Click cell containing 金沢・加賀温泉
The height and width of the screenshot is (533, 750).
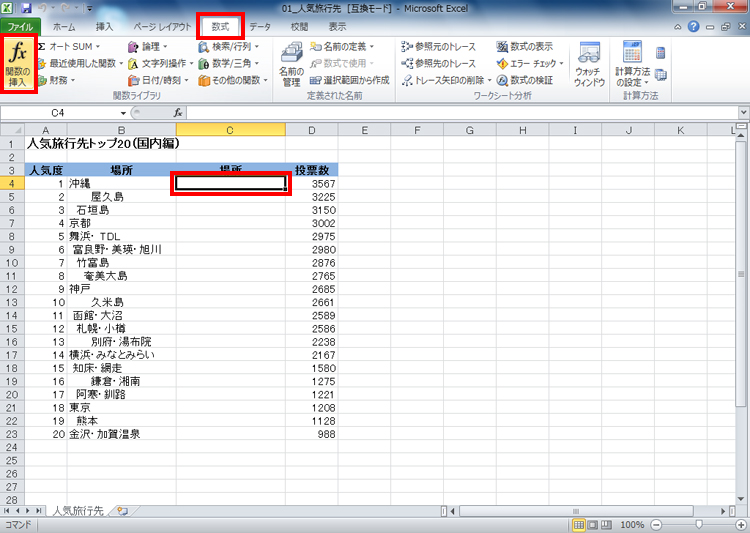[x=121, y=434]
